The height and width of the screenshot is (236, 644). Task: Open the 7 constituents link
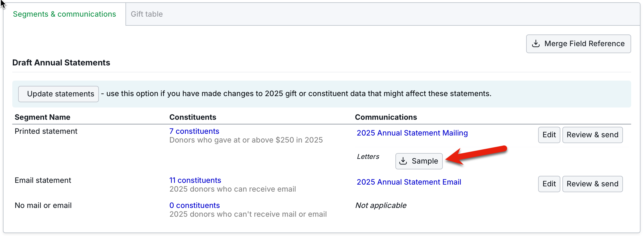tap(194, 131)
